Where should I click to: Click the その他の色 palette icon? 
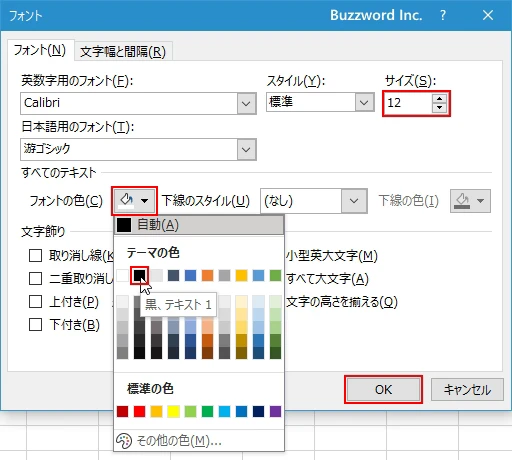[x=124, y=441]
